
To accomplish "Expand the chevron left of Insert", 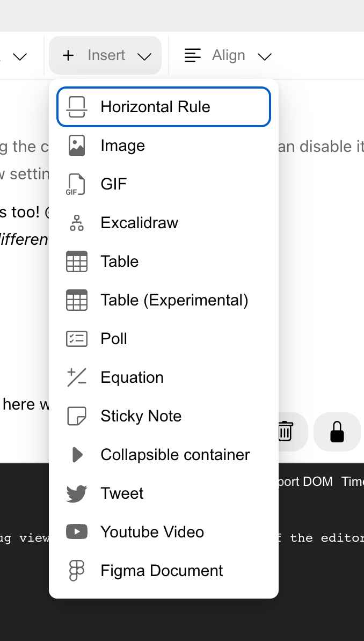I will (x=20, y=56).
